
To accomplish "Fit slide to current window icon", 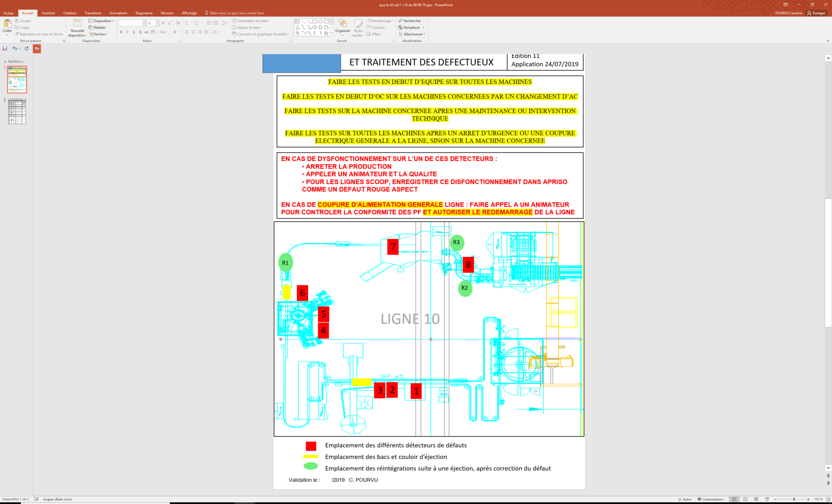I will [x=828, y=499].
